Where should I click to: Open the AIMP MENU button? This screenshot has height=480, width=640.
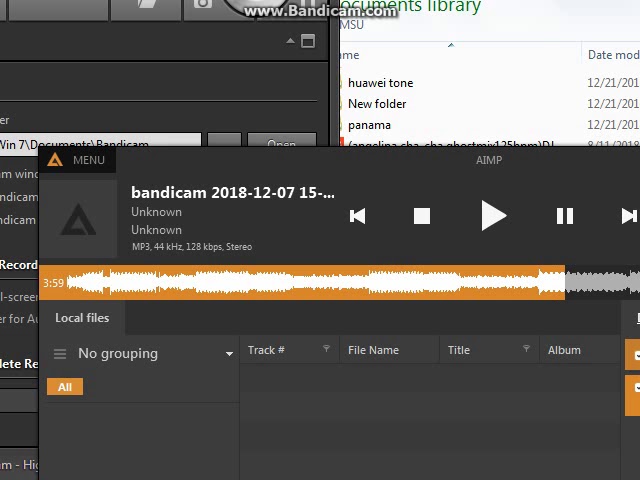(89, 160)
